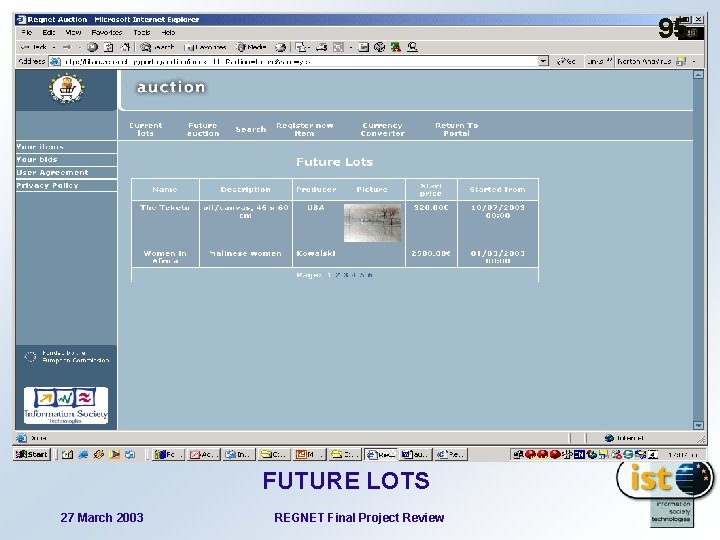Click the browser Forward arrow
This screenshot has width=720, height=540.
tap(67, 47)
